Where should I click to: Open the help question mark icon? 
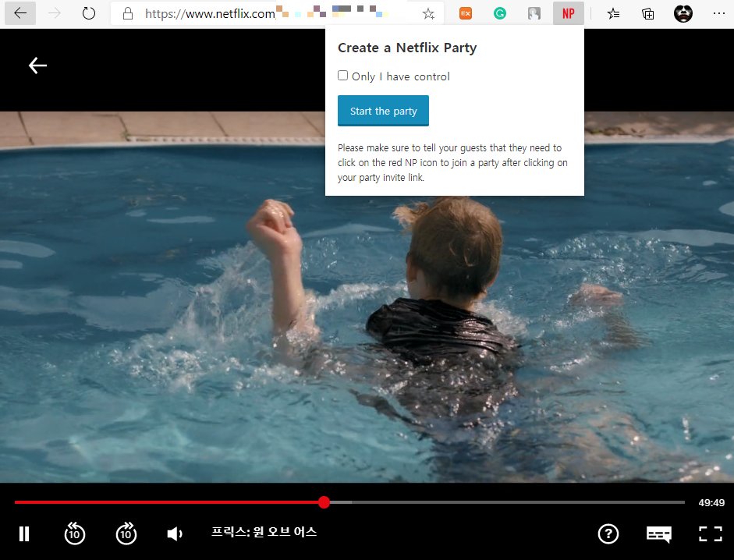coord(608,533)
